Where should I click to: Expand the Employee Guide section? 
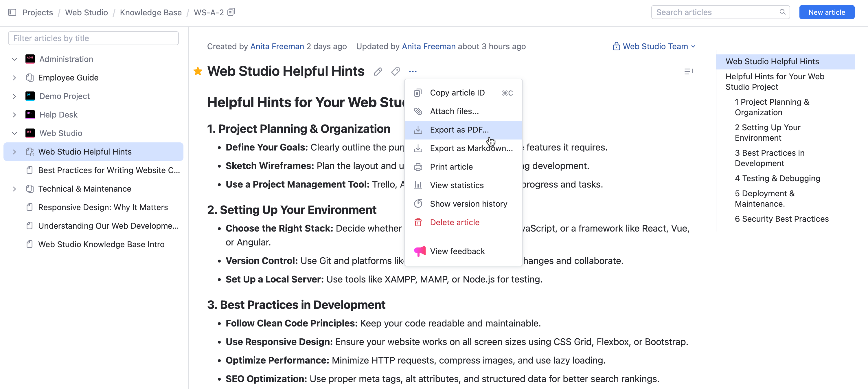coord(14,78)
